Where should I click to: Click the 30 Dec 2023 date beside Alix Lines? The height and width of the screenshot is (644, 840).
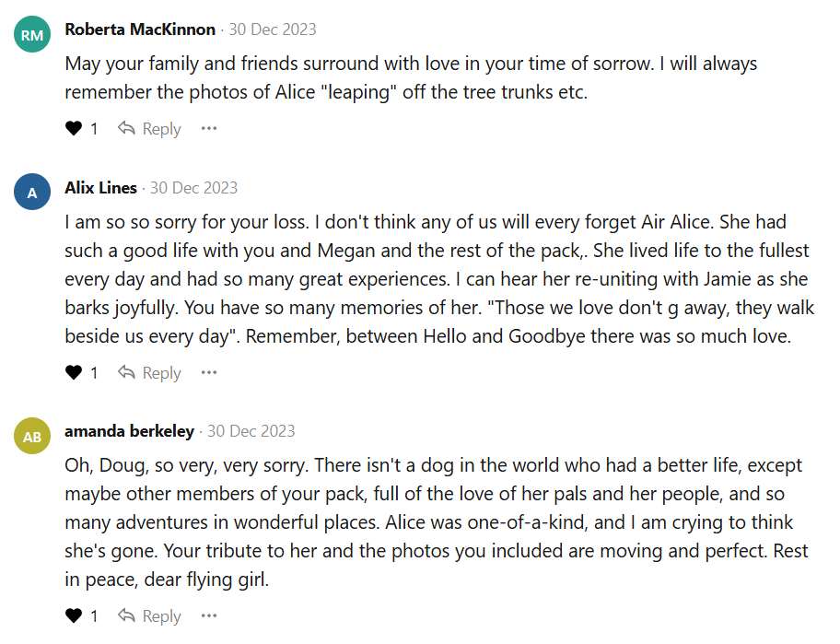point(194,188)
